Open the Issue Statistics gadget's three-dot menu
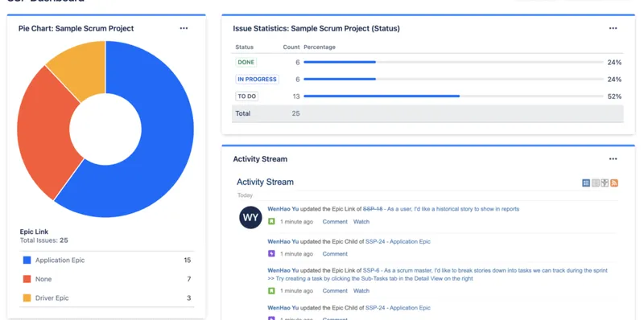 pyautogui.click(x=613, y=28)
